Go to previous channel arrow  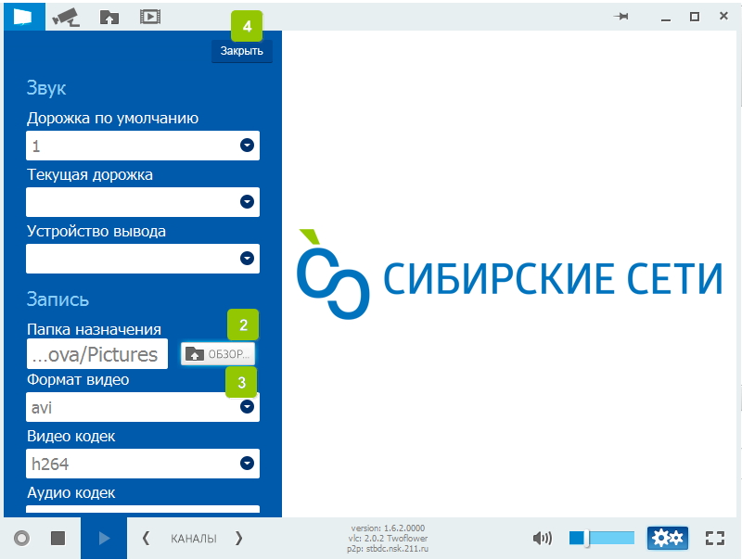147,539
